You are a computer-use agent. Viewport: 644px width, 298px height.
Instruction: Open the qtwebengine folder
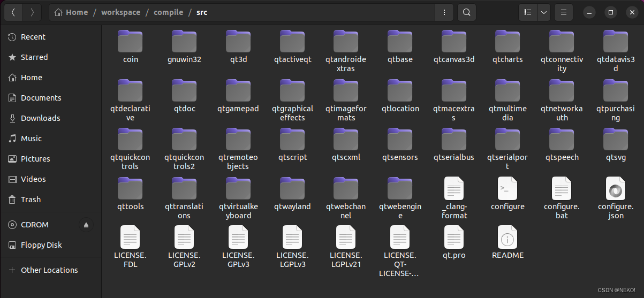coord(400,198)
